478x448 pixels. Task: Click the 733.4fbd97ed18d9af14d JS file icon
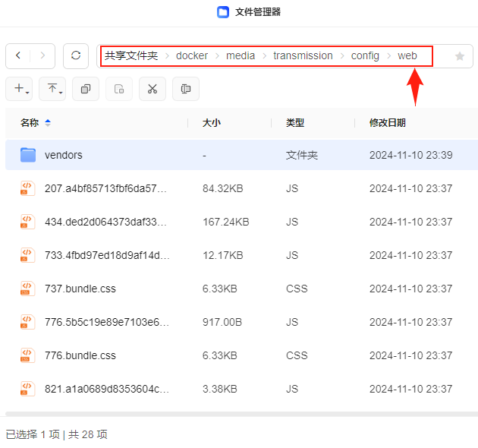point(28,255)
